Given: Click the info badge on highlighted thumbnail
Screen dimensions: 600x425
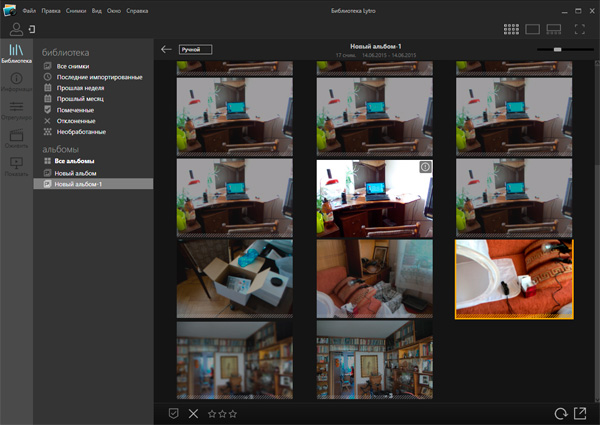Looking at the screenshot, I should [x=424, y=168].
